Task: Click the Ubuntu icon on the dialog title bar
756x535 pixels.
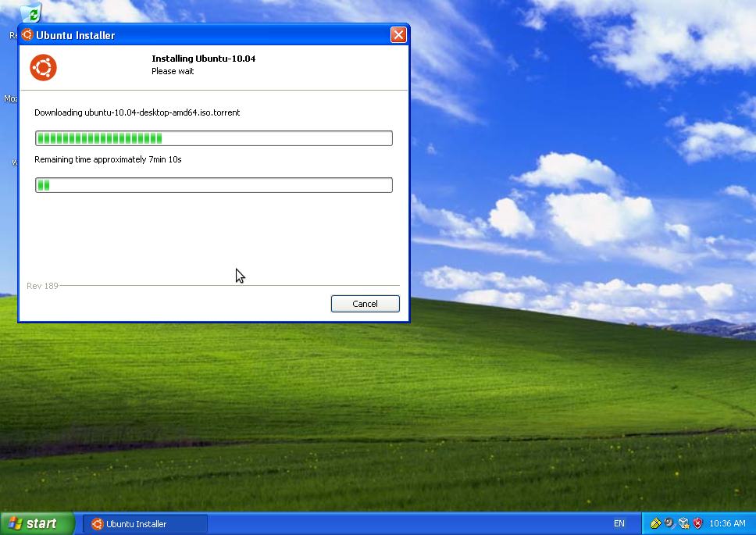Action: [x=26, y=34]
